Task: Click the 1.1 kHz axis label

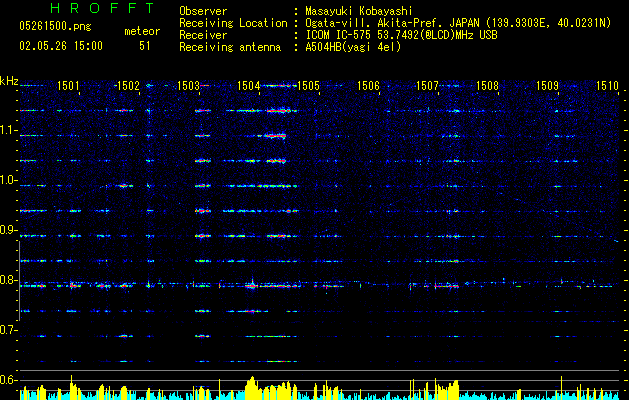Action: 9,130
